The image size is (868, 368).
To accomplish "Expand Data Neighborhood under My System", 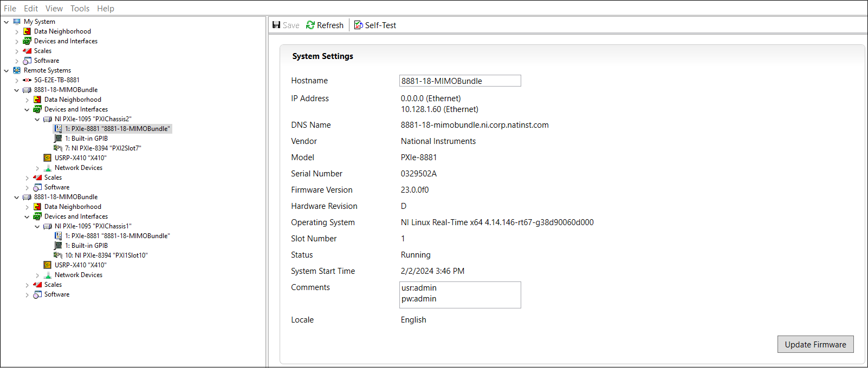I will [17, 31].
